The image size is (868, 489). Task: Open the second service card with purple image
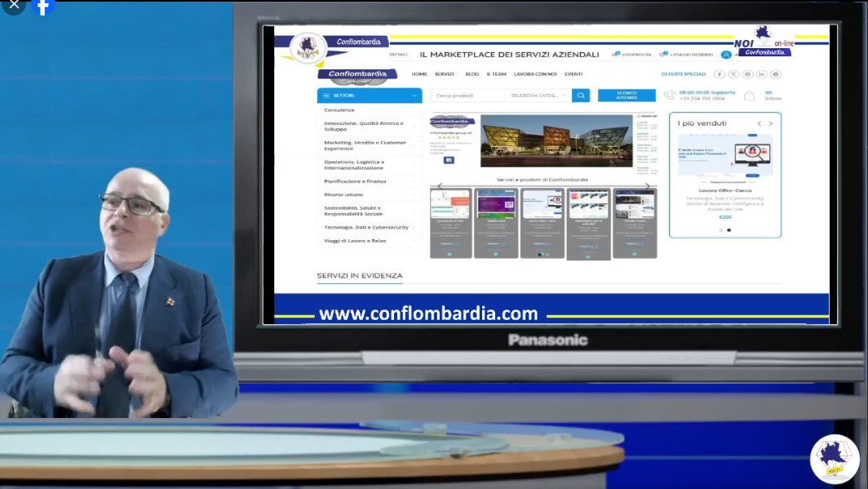(496, 223)
